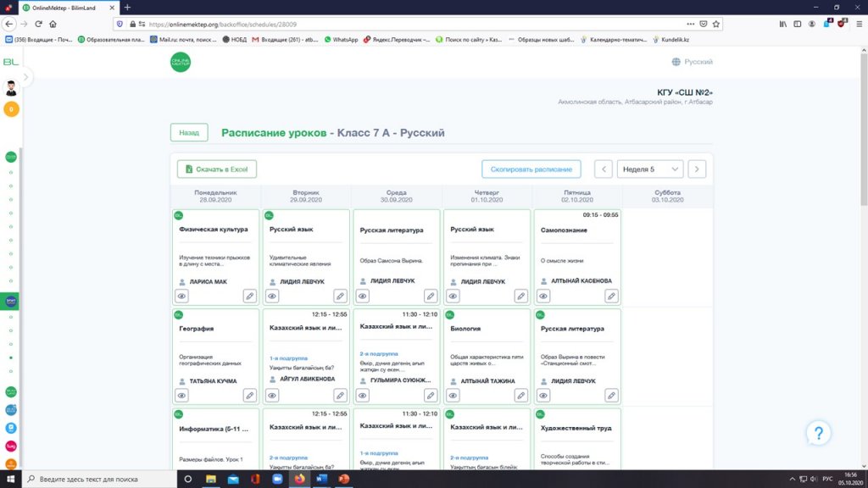Click the Скачать в Excel button
868x488 pixels.
(x=217, y=169)
